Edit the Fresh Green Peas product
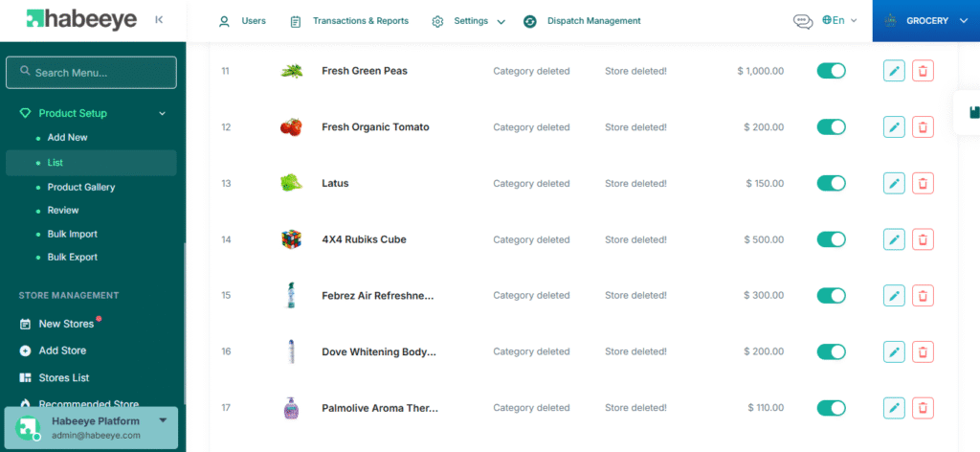 point(894,71)
